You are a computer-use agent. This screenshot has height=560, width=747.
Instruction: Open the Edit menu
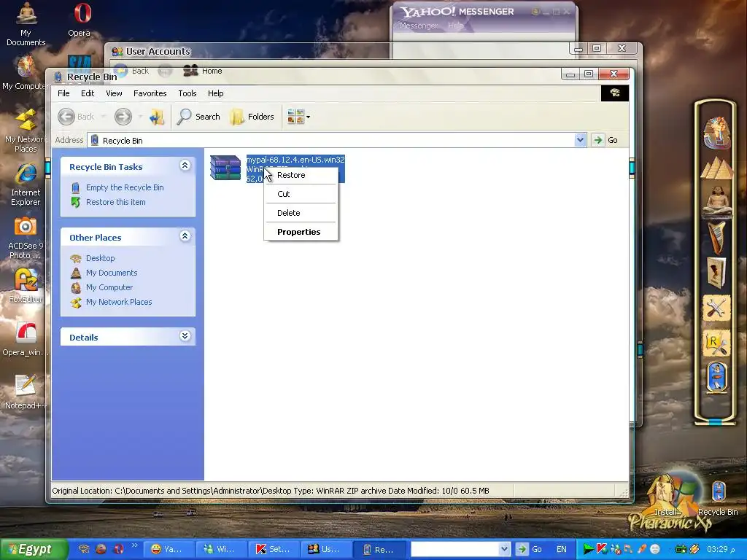click(88, 93)
